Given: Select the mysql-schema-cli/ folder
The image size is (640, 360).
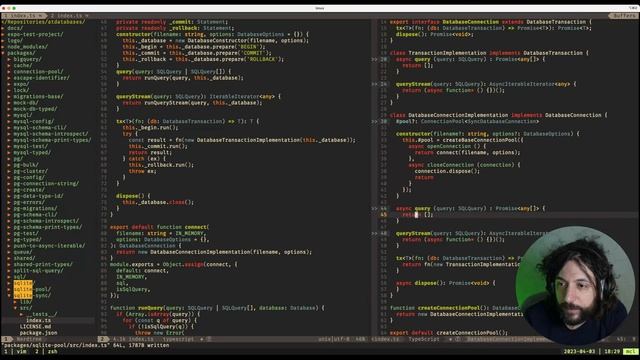Looking at the screenshot, I should point(40,128).
